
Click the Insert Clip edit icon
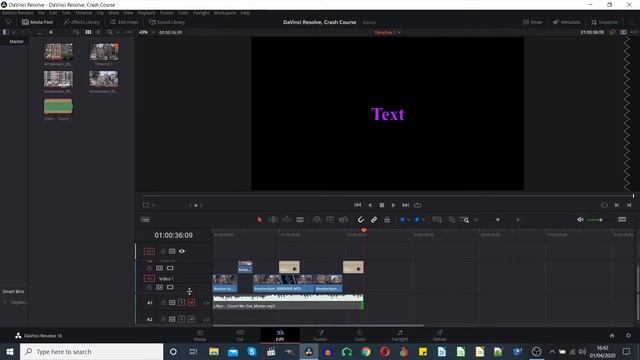(316, 220)
